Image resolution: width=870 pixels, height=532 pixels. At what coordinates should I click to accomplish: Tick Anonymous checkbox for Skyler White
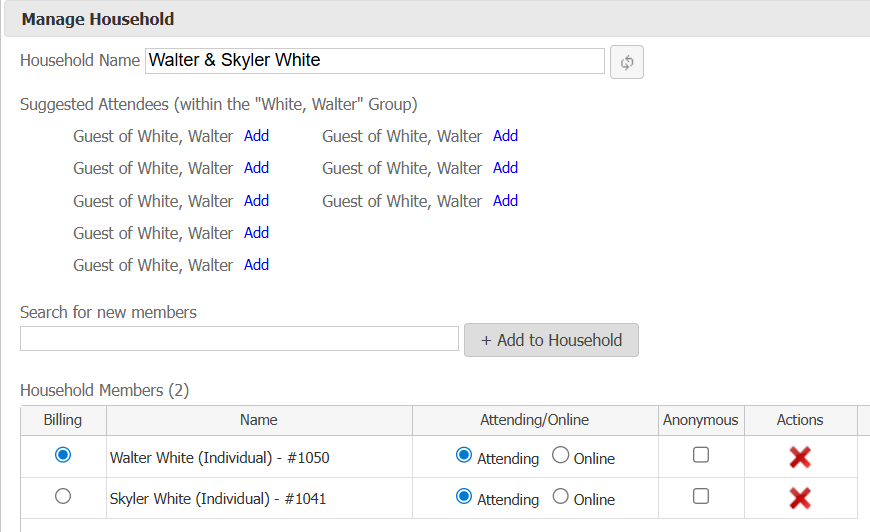pos(701,496)
